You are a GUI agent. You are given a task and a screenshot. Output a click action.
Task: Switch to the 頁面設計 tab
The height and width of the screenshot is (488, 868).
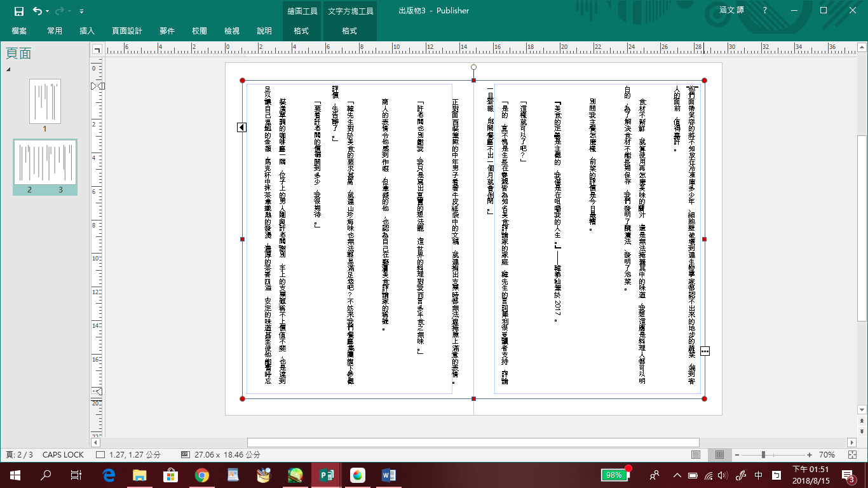[x=127, y=30]
